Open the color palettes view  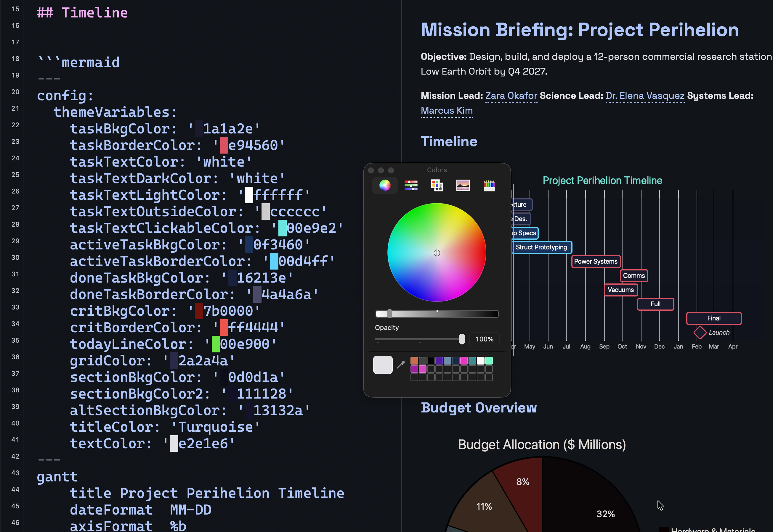436,185
